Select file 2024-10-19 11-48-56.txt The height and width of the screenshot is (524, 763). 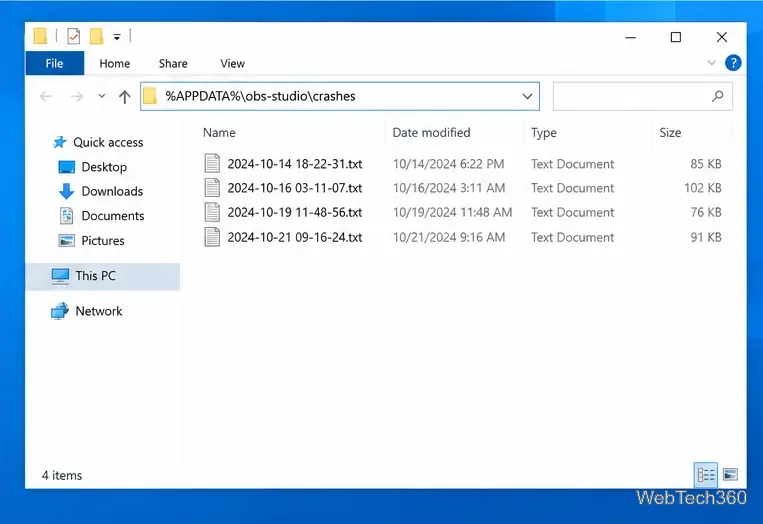[x=295, y=213]
